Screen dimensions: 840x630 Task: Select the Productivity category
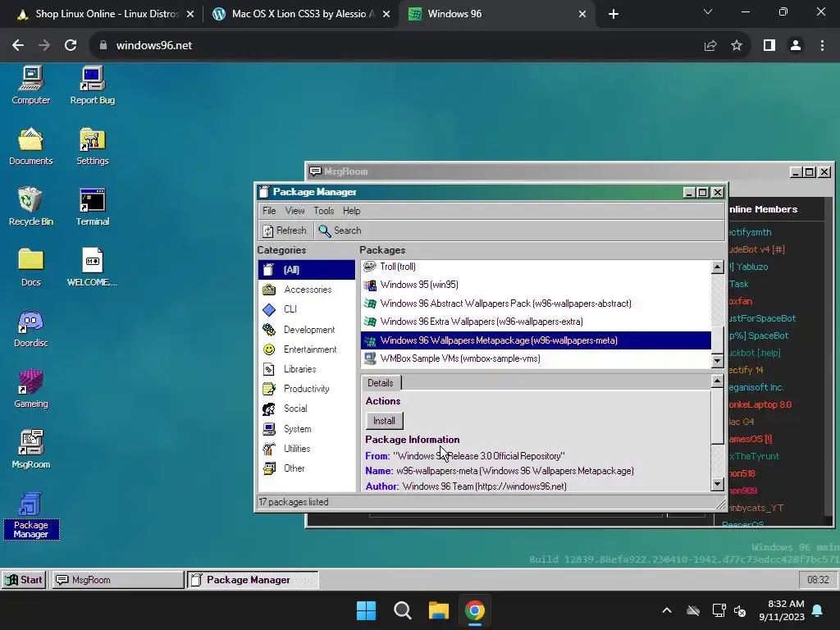tap(307, 388)
